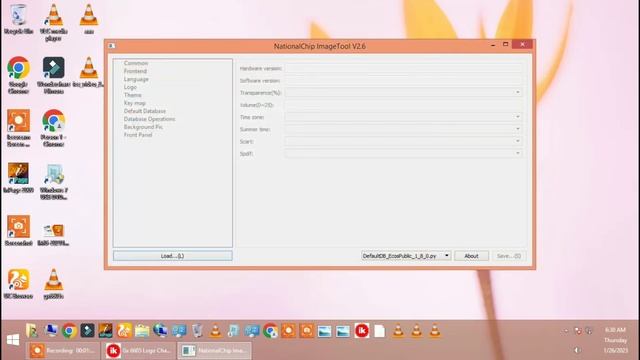Viewport: 640px width, 360px height.
Task: Select Key map in the settings list
Action: [x=135, y=103]
